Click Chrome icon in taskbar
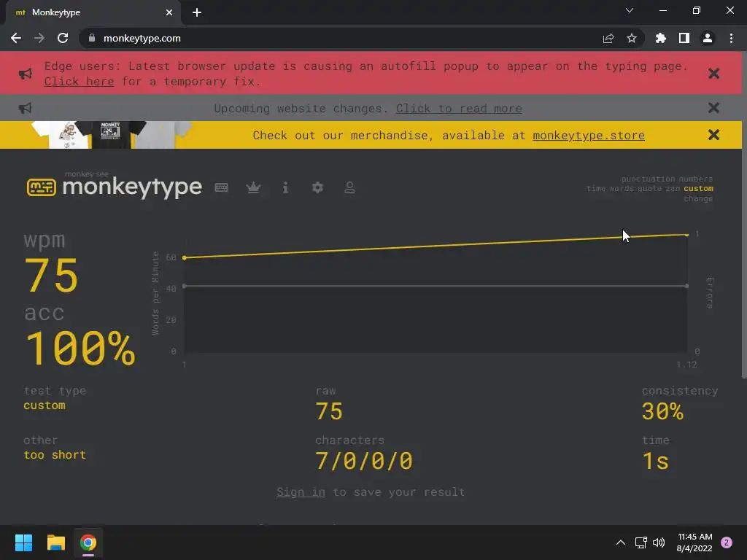747x560 pixels. coord(88,542)
